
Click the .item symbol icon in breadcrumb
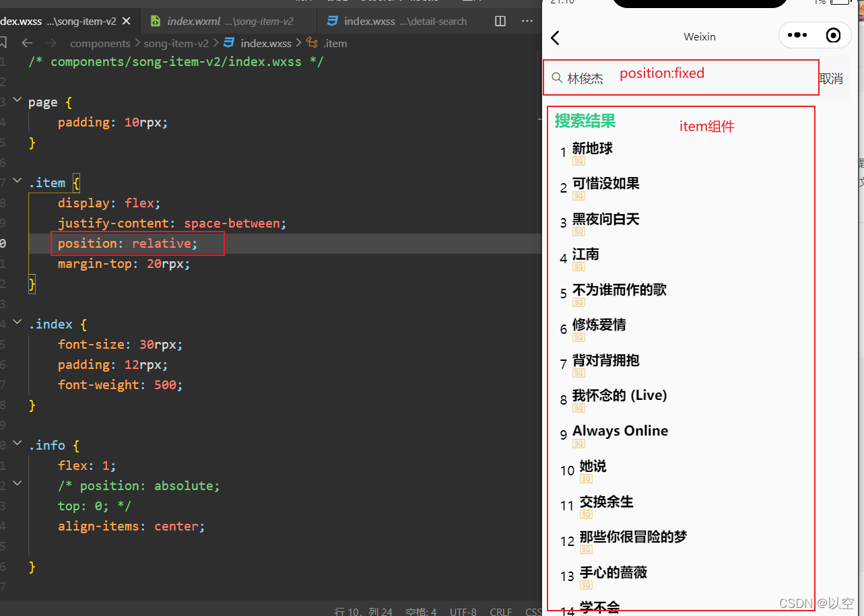pos(312,43)
